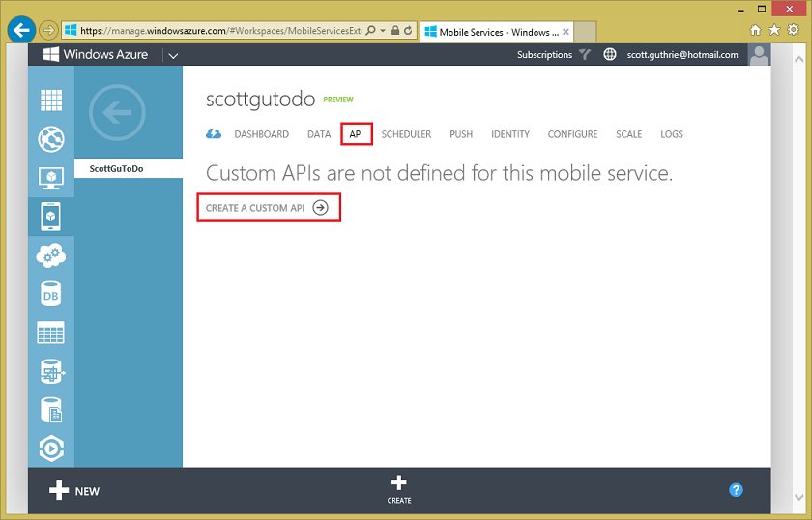Click the green PREVIEW label
This screenshot has width=812, height=520.
[338, 100]
